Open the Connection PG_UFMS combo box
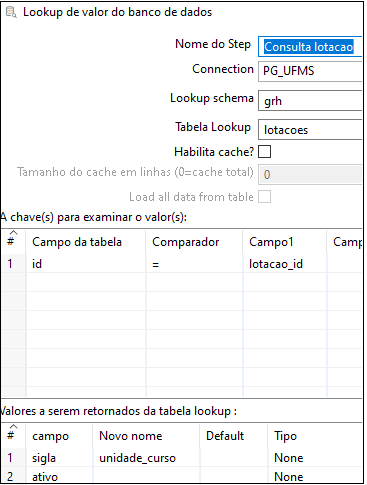Screen dimensions: 367x485 click(310, 71)
